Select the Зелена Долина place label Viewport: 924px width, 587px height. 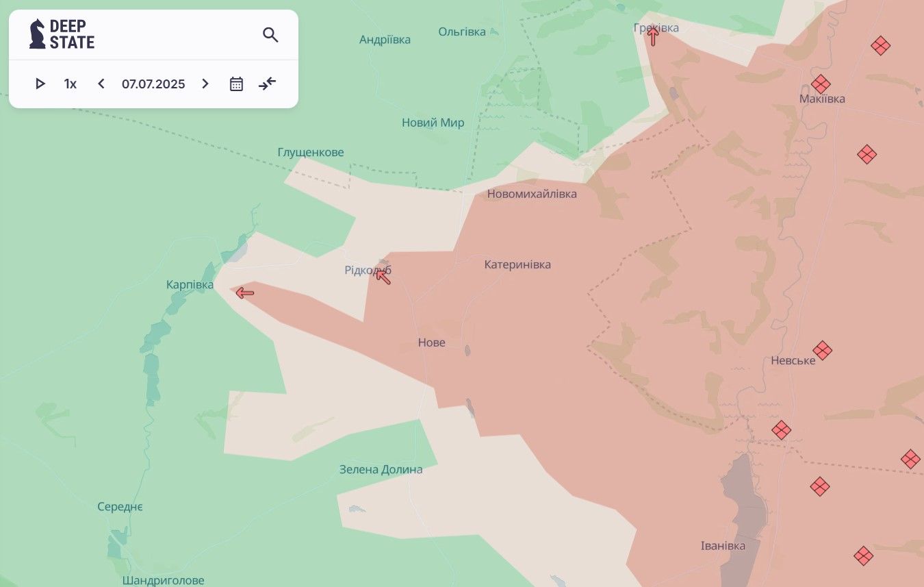381,470
